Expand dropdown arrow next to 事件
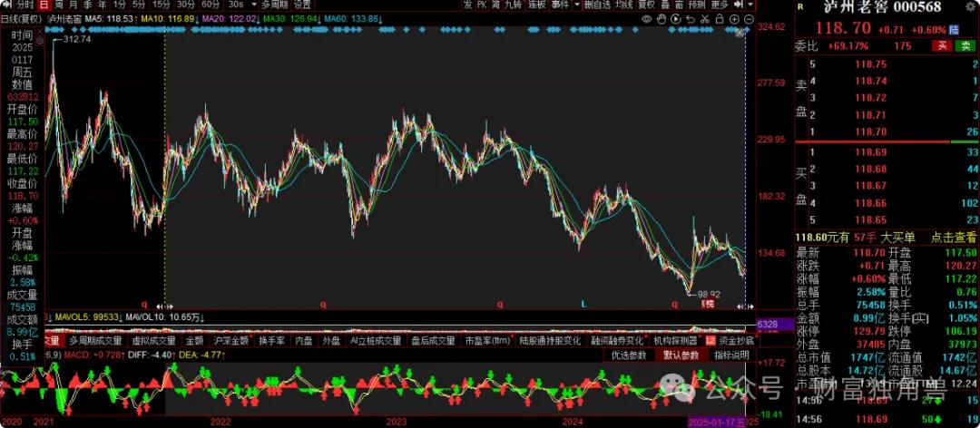980x428 pixels. tap(575, 5)
